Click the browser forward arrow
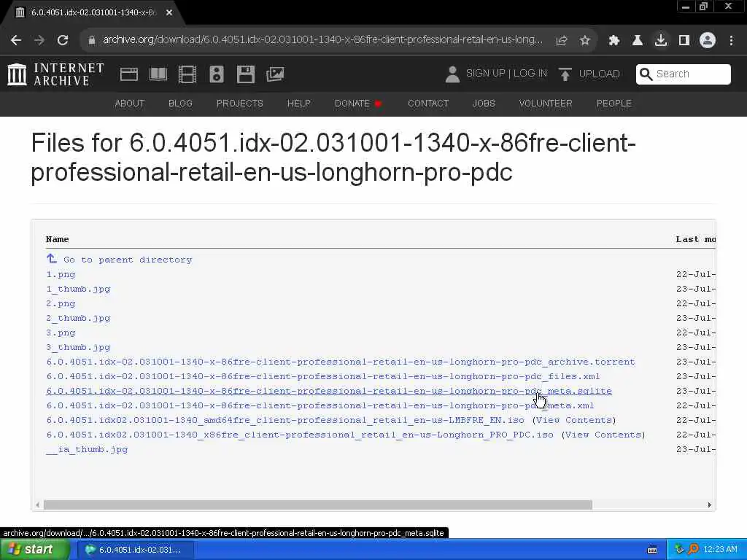The width and height of the screenshot is (747, 560). click(x=39, y=40)
